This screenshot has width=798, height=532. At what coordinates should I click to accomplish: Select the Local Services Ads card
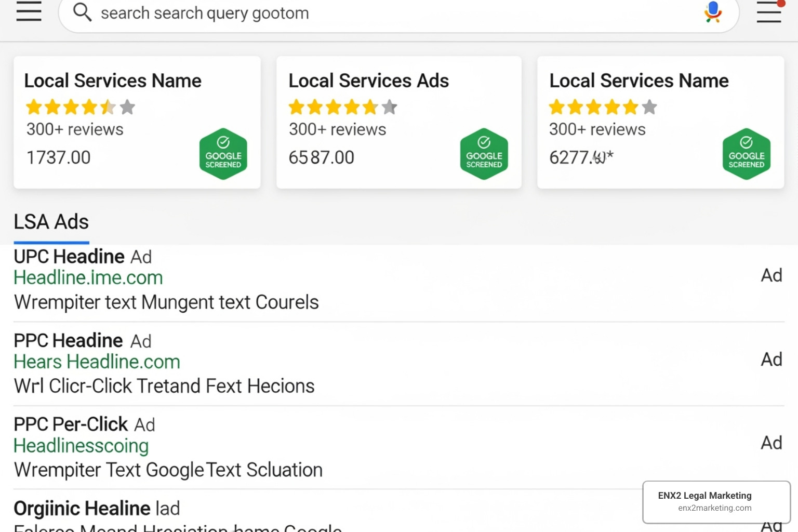[x=399, y=123]
